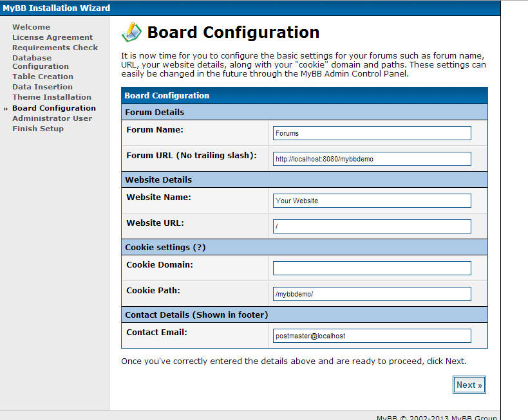This screenshot has width=528, height=420.
Task: Click the Website Name: label
Action: point(158,197)
